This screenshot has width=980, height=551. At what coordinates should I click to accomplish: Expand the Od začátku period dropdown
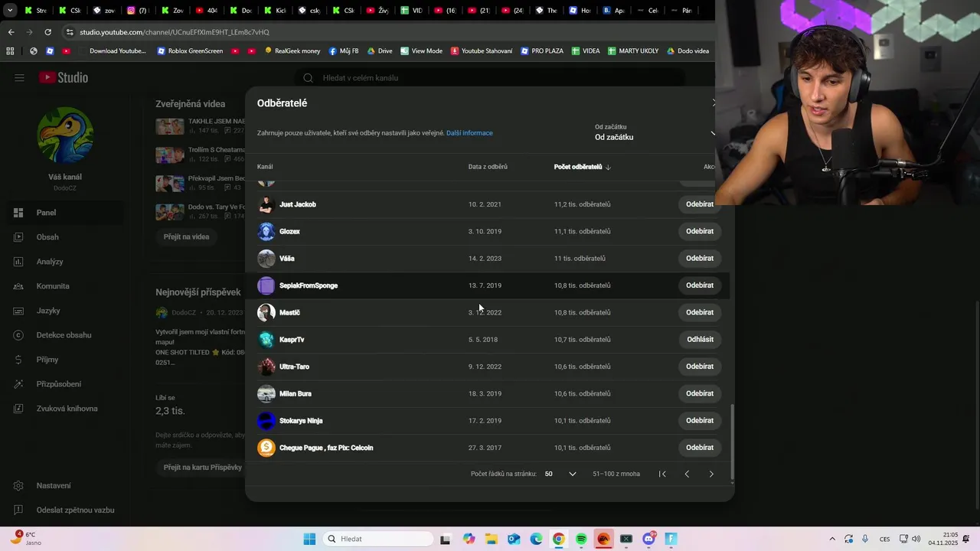point(655,132)
